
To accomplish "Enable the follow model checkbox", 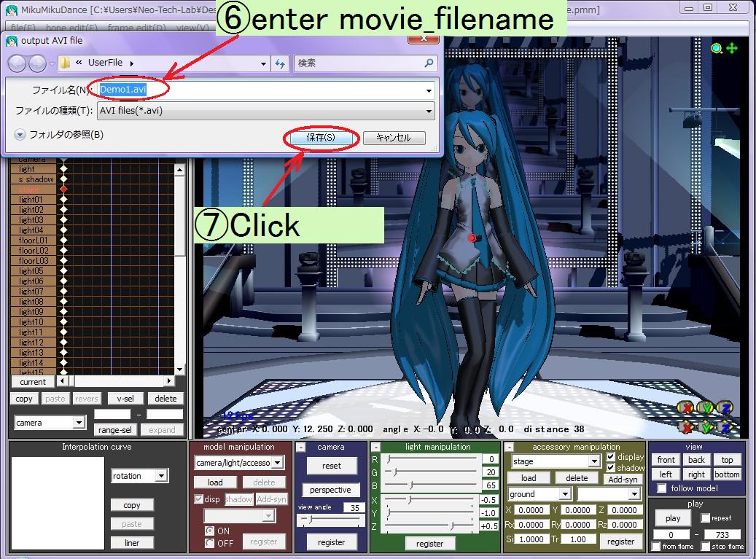I will [x=662, y=488].
